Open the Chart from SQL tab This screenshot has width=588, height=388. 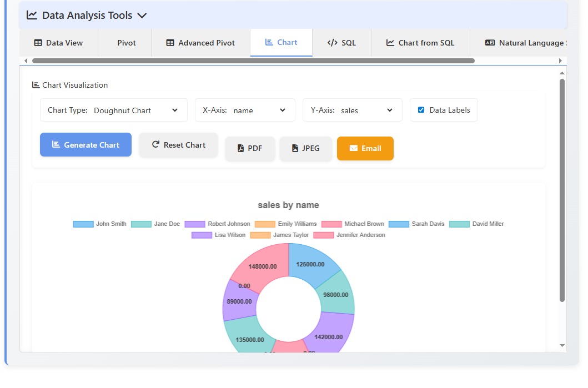point(420,42)
